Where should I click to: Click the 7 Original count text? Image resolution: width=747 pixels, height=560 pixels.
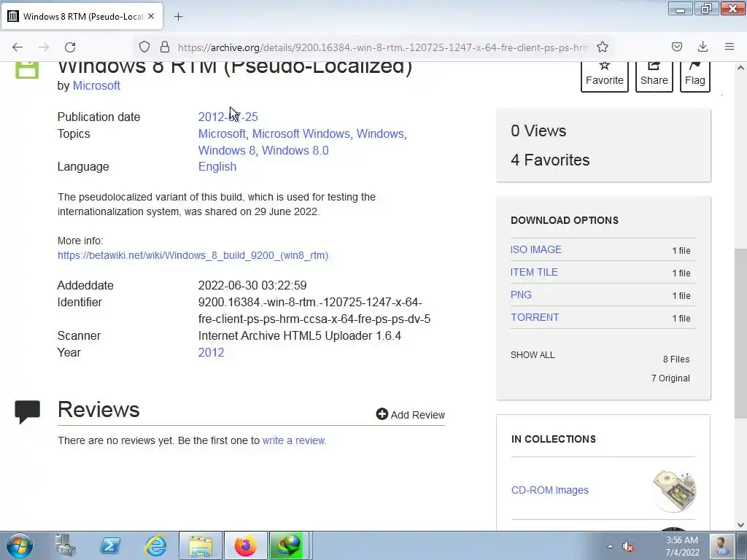tap(670, 378)
